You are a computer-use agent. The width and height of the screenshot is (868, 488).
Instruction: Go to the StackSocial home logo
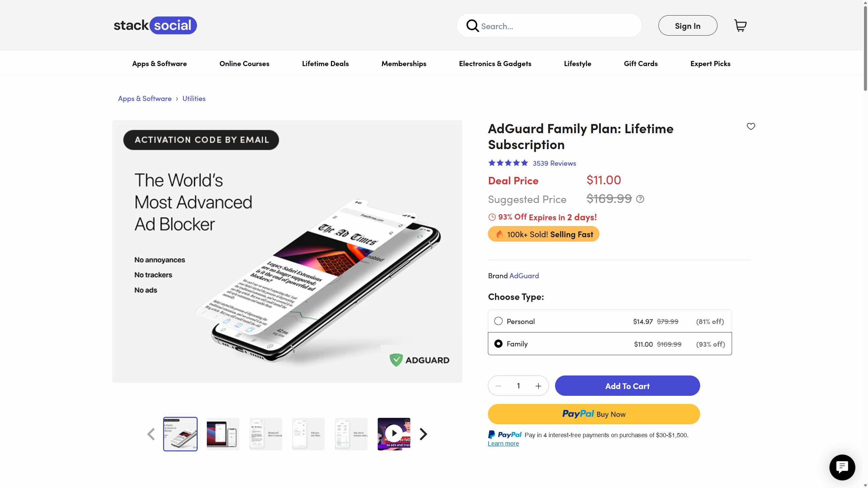point(155,25)
